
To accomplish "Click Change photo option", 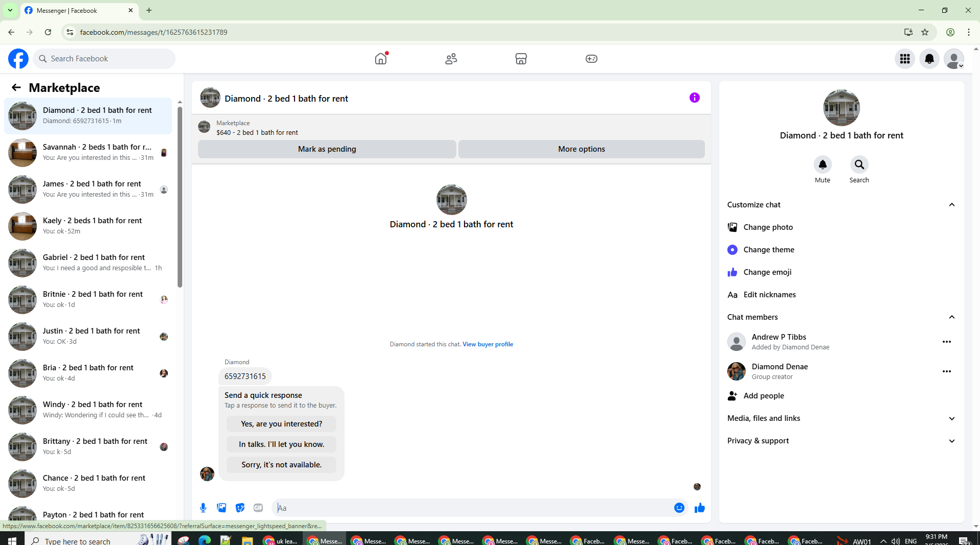I will point(841,227).
